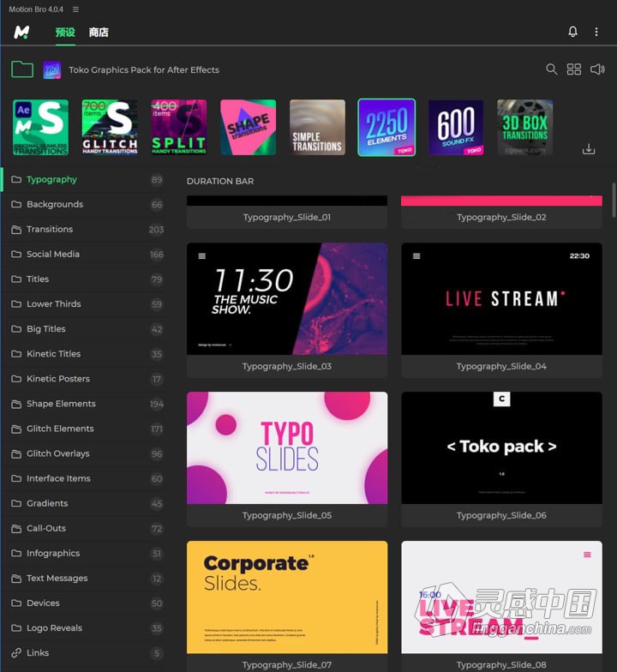Viewport: 617px width, 672px height.
Task: Click the Typography_Slide_06 label
Action: pos(502,516)
